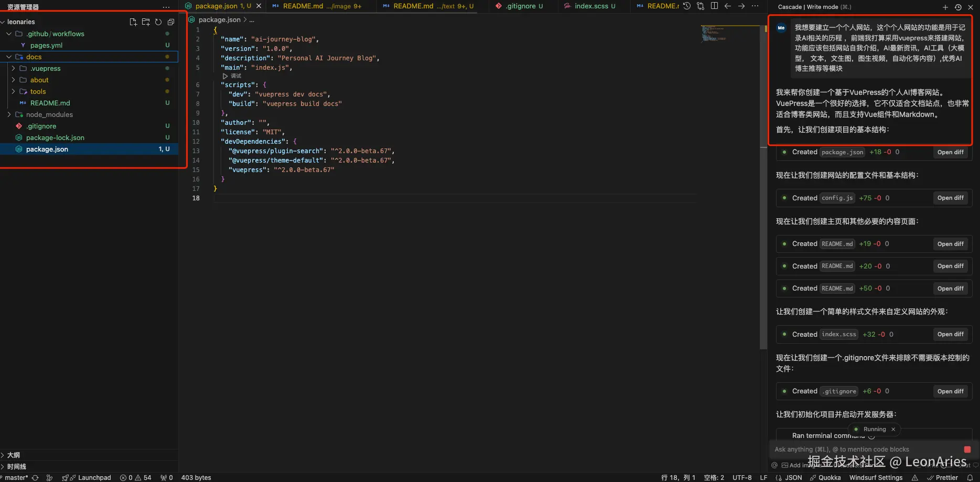The width and height of the screenshot is (980, 482).
Task: Dismiss the Running indicator popup
Action: point(893,429)
